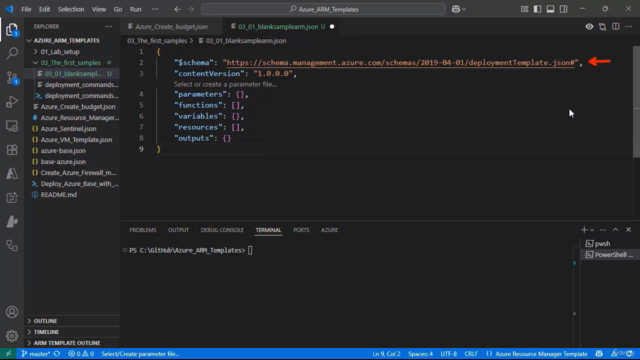Open the Selection menu
640x360 pixels.
coord(71,9)
